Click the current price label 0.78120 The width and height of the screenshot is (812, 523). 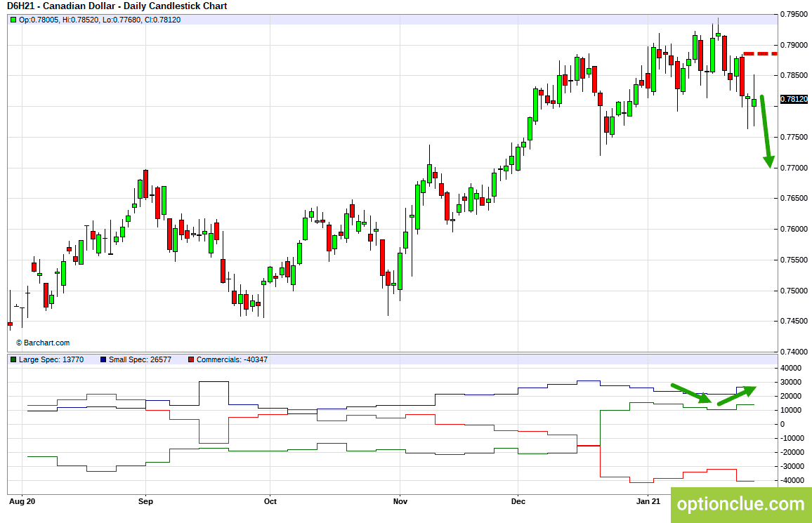click(x=794, y=99)
